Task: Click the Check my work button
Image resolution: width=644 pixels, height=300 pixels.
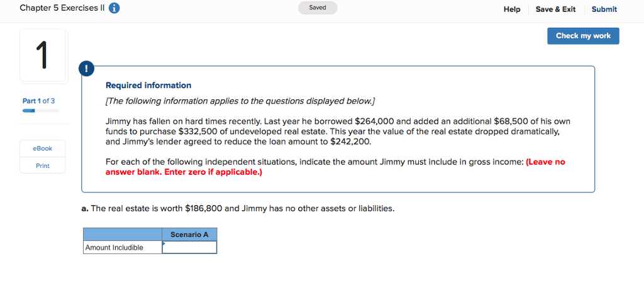Action: (x=583, y=36)
